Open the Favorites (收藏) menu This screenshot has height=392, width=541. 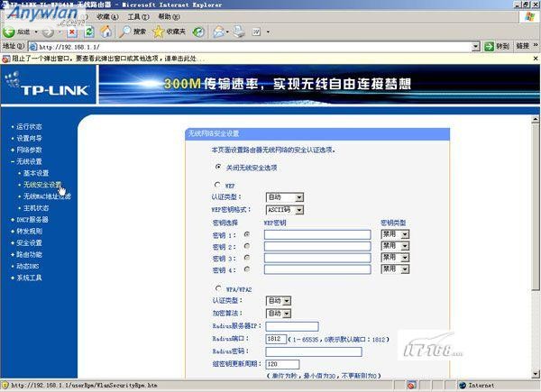pyautogui.click(x=107, y=17)
